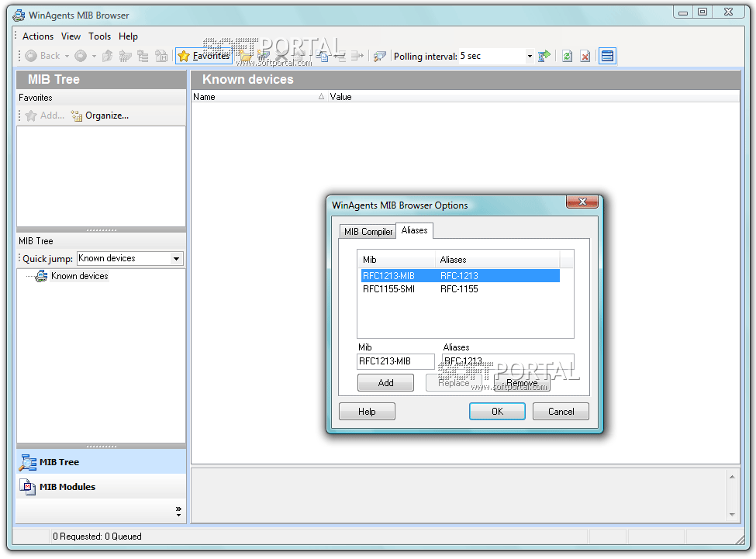Click the device connection icon before Polling interval
Viewport: 756px width, 559px height.
(x=379, y=57)
